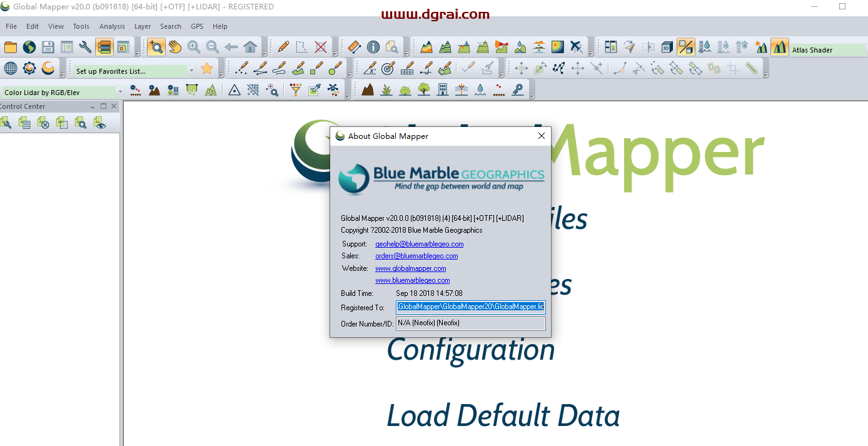868x446 pixels.
Task: Open the GPS menu
Action: point(197,26)
